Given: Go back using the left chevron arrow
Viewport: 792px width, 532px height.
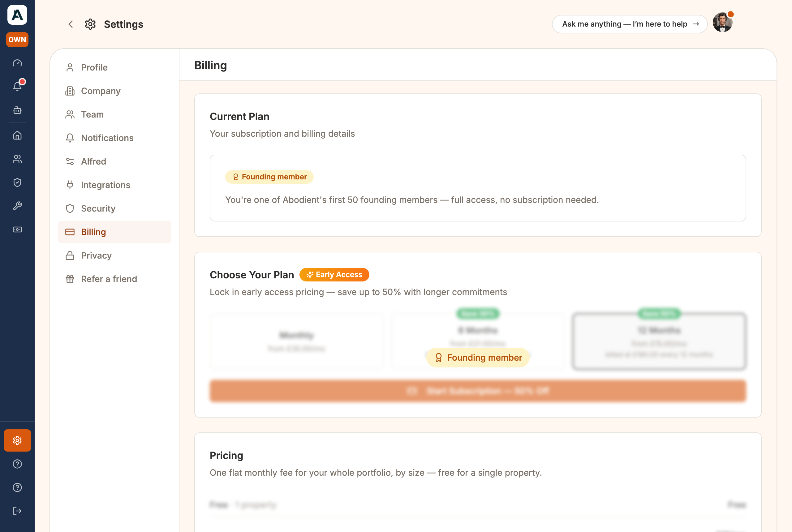Looking at the screenshot, I should tap(71, 24).
